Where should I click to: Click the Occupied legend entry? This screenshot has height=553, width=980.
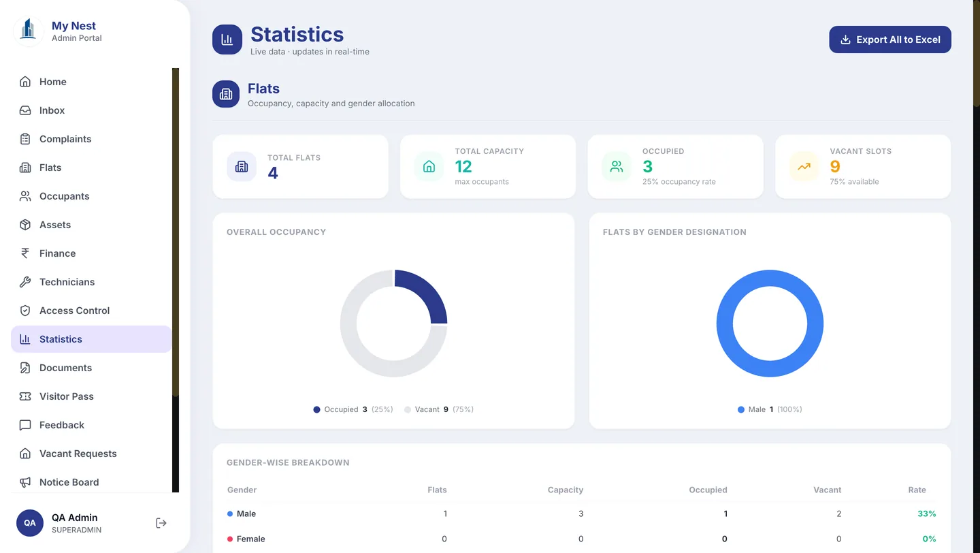(x=353, y=409)
